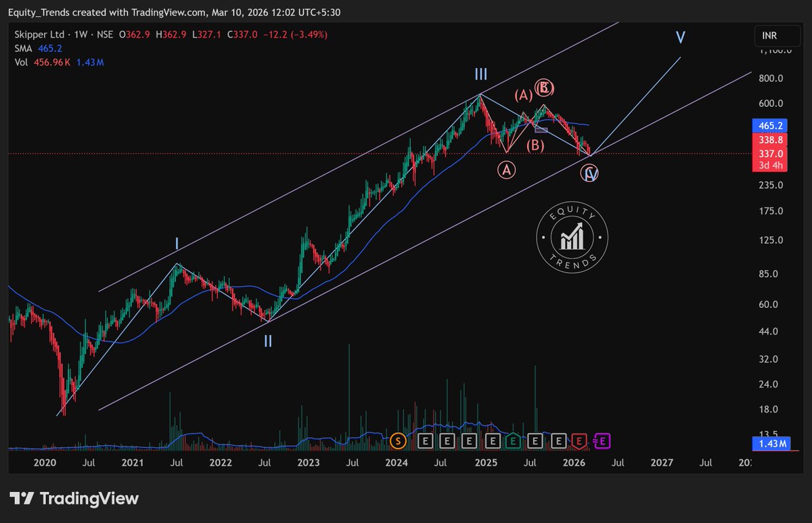This screenshot has width=812, height=523.
Task: Click the orange S split marker
Action: (x=398, y=441)
